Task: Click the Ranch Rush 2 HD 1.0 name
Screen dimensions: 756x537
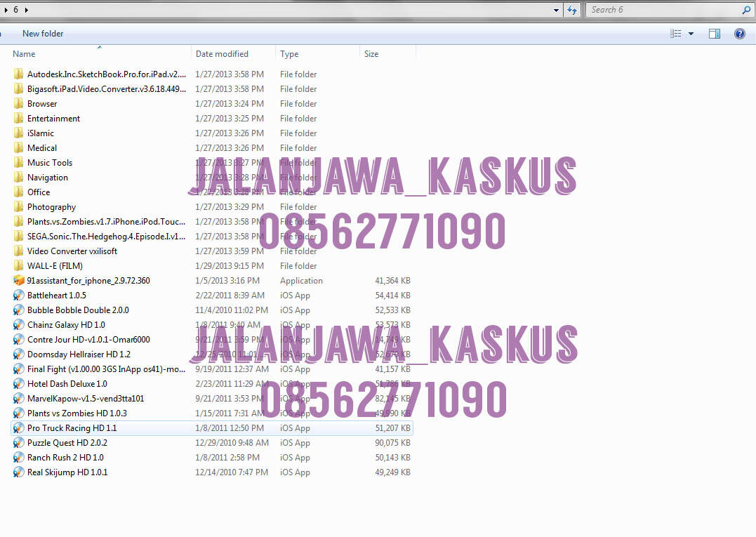Action: click(65, 458)
